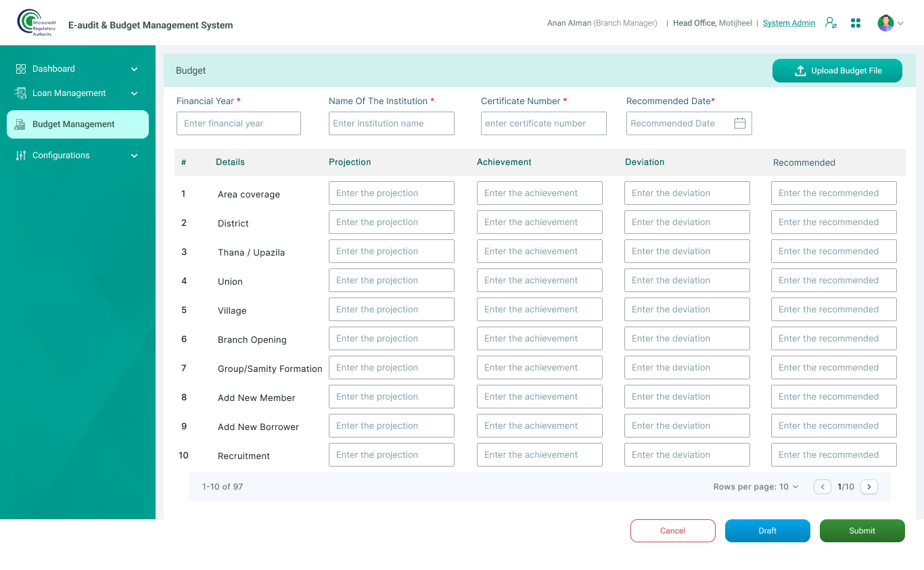Expand the Loan Management chevron
The height and width of the screenshot is (570, 924).
pos(134,93)
